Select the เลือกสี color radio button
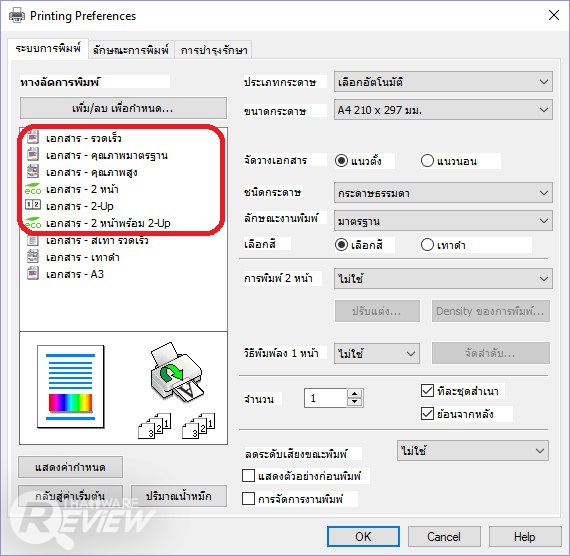This screenshot has height=556, width=570. coord(341,245)
